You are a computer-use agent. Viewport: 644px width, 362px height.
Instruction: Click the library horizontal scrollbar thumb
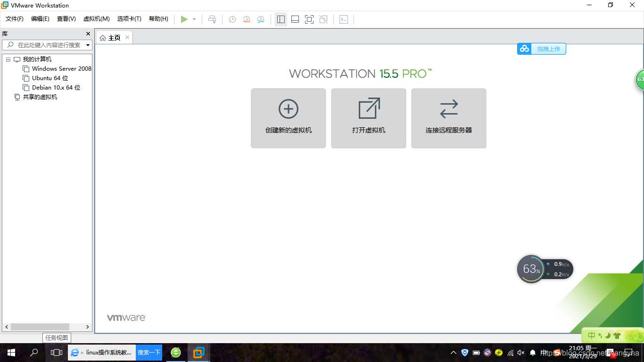(x=40, y=327)
